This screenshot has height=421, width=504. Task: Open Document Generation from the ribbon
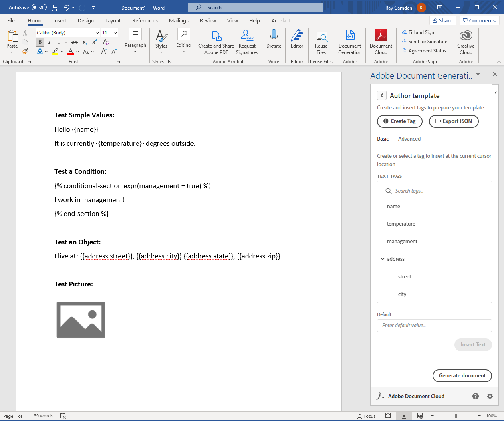pos(349,42)
